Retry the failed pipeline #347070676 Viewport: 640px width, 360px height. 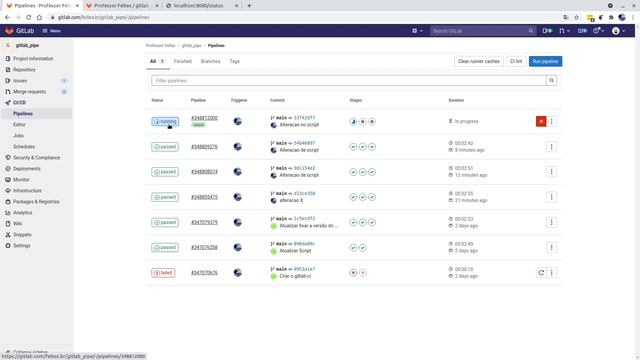click(x=541, y=273)
